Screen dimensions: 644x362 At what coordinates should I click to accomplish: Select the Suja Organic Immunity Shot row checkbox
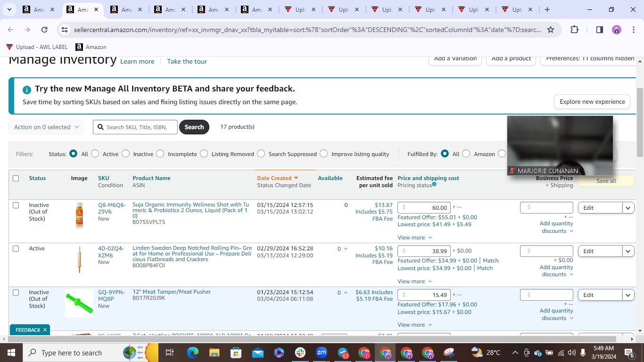click(16, 205)
